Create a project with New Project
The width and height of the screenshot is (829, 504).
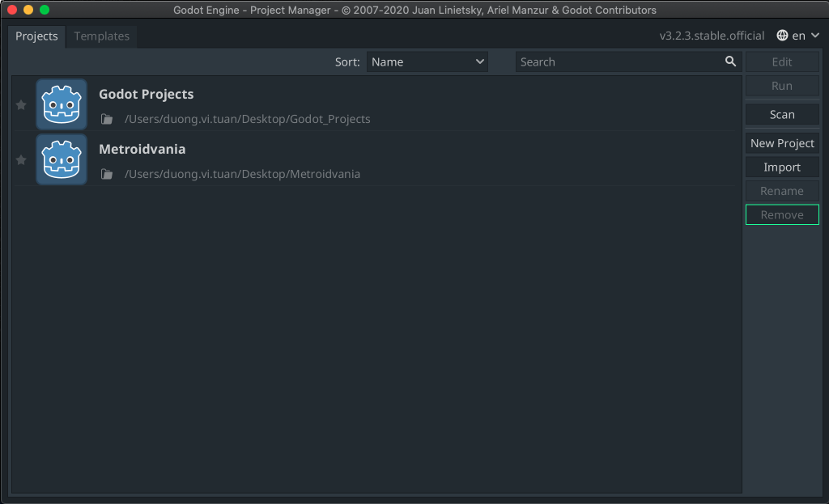[x=782, y=143]
